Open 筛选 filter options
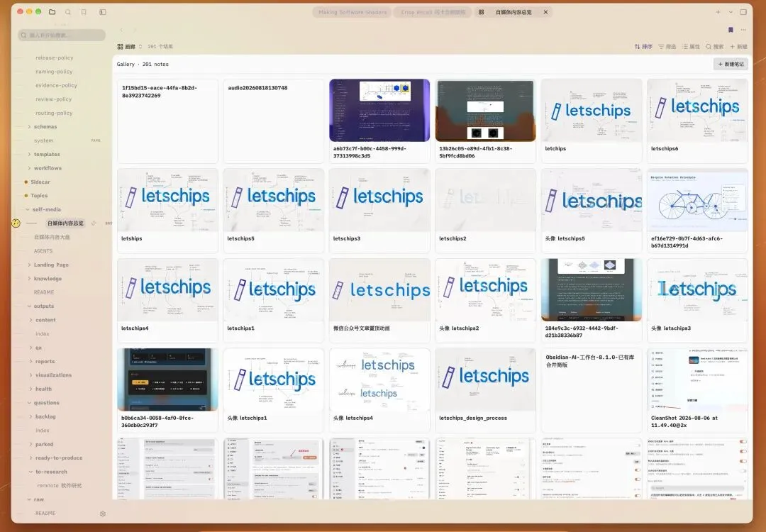 [667, 46]
